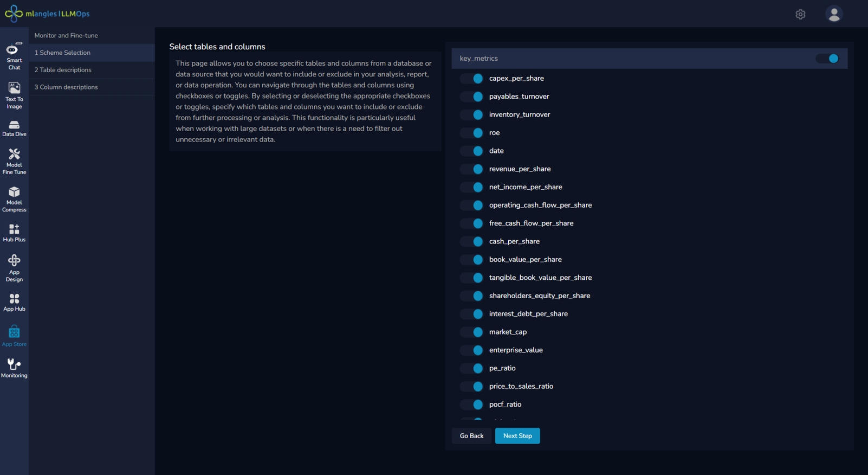Click the mlangles LLMOps logo
This screenshot has height=475, width=868.
point(47,14)
